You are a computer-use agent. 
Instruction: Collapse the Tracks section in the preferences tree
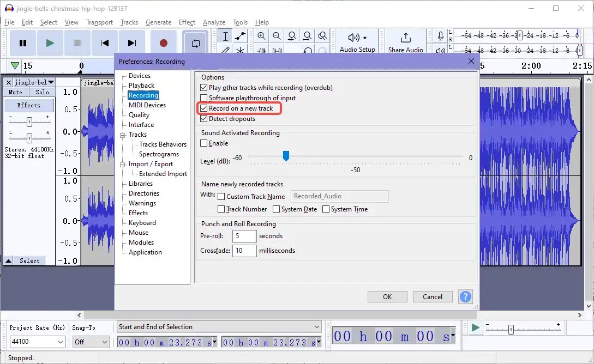tap(123, 134)
